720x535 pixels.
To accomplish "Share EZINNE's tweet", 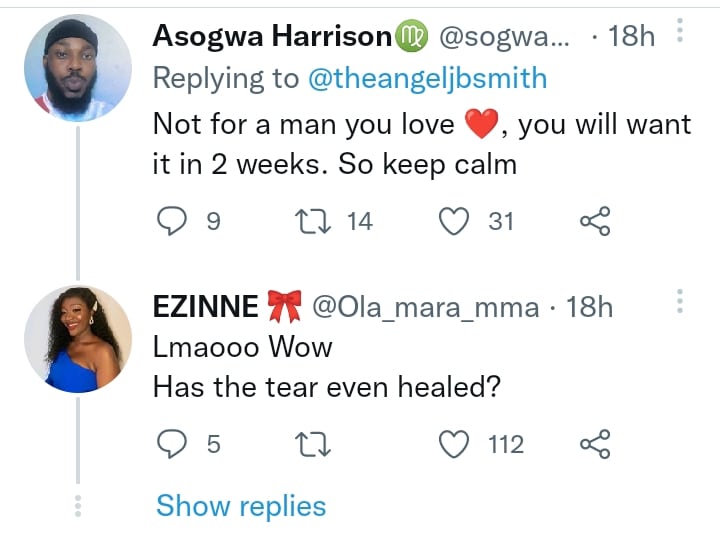I will tap(595, 443).
